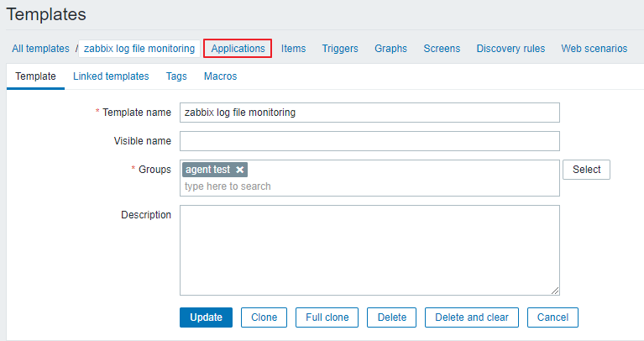This screenshot has width=644, height=341.
Task: Click Delete and clear button
Action: (x=472, y=317)
